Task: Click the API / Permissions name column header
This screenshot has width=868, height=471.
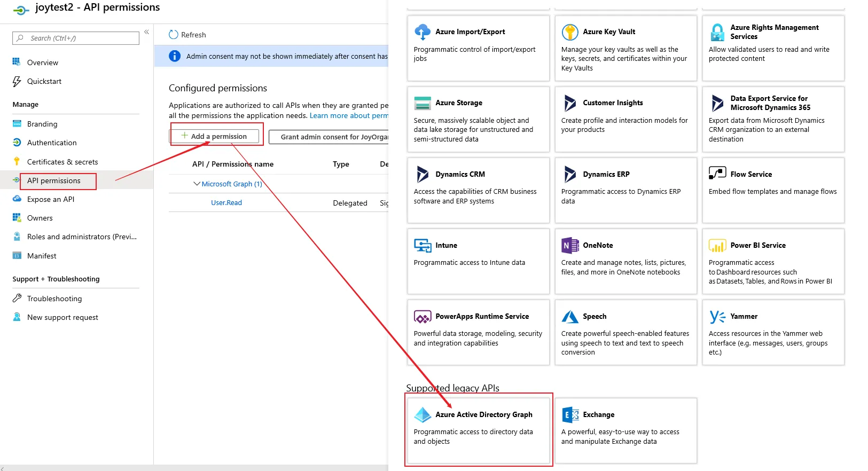Action: [233, 164]
